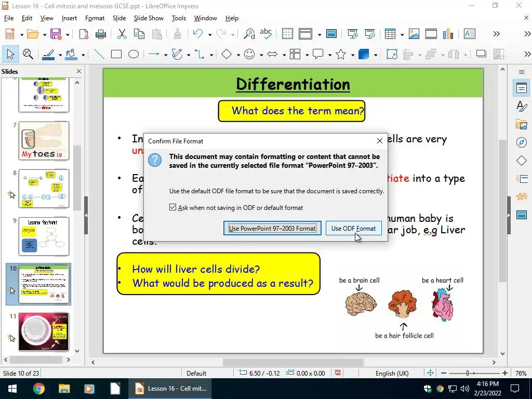Click the New presentation icon
The height and width of the screenshot is (399, 532).
pyautogui.click(x=10, y=34)
